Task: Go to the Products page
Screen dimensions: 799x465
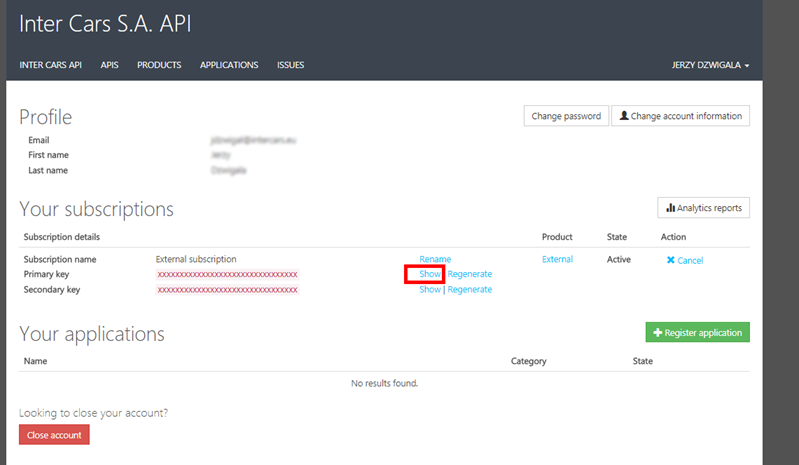Action: [x=159, y=65]
